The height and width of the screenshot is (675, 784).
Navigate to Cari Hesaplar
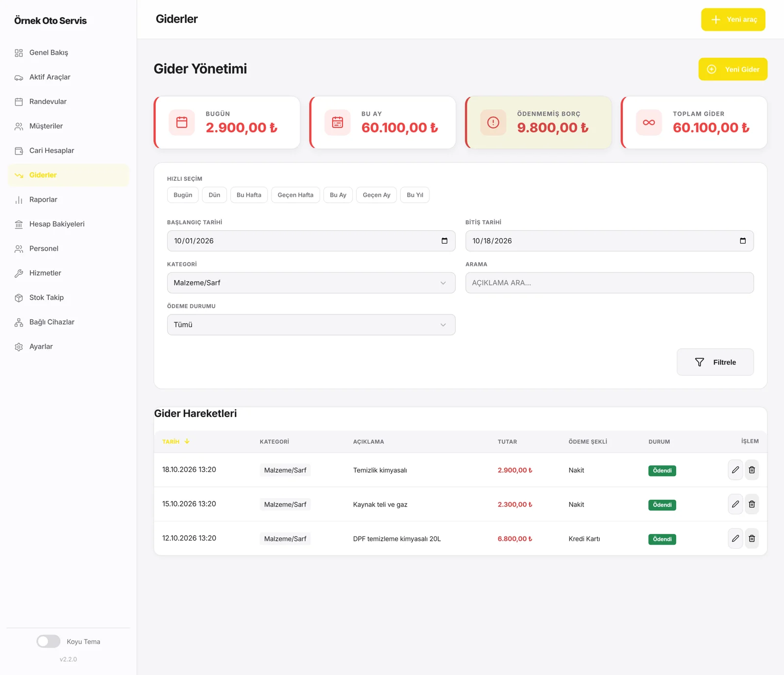(68, 150)
